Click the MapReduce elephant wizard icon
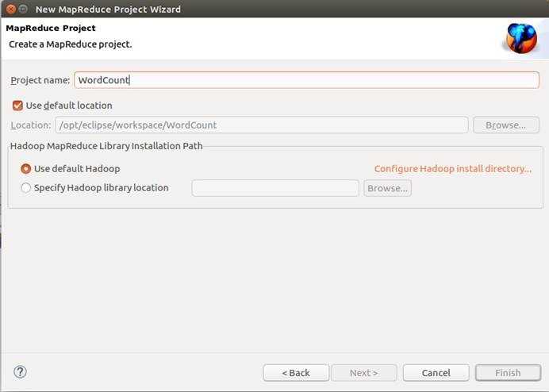The image size is (549, 392). click(x=521, y=37)
